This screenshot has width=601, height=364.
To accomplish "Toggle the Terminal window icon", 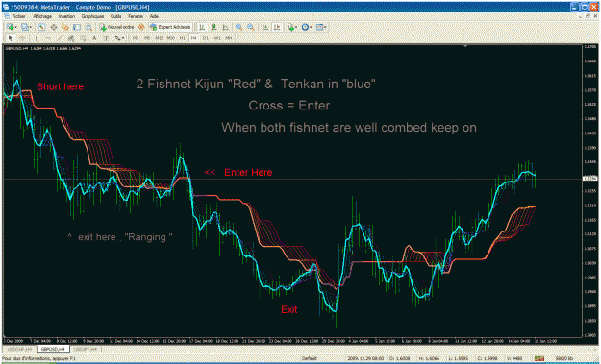I will [77, 27].
